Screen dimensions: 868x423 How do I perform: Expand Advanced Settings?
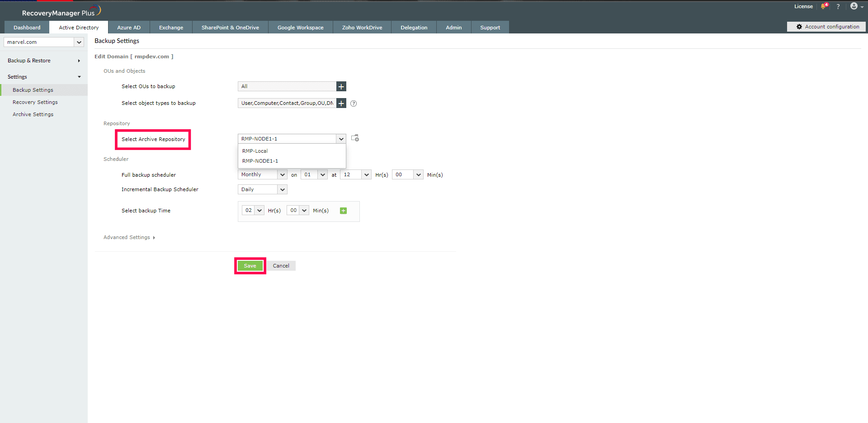(129, 237)
